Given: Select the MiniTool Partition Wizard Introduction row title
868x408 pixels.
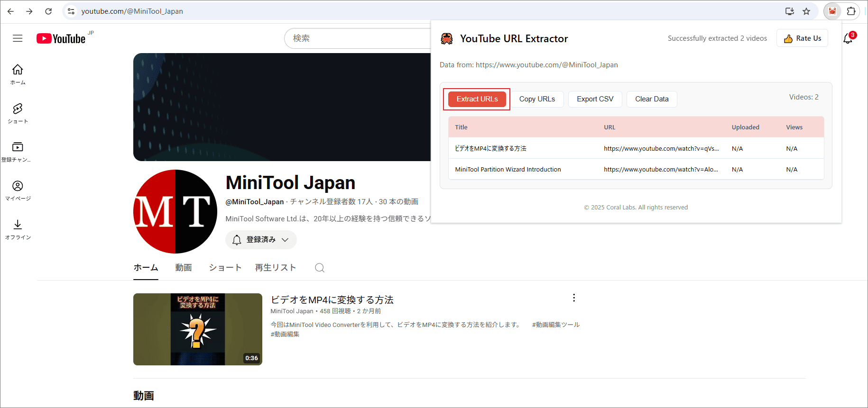Looking at the screenshot, I should click(x=508, y=169).
